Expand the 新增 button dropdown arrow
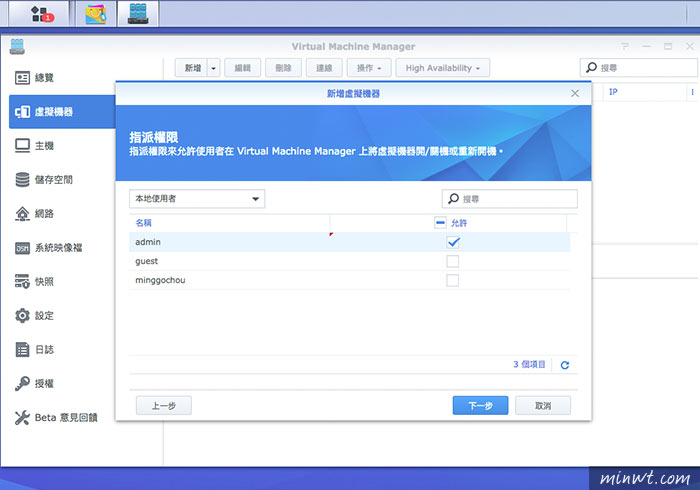 click(213, 68)
